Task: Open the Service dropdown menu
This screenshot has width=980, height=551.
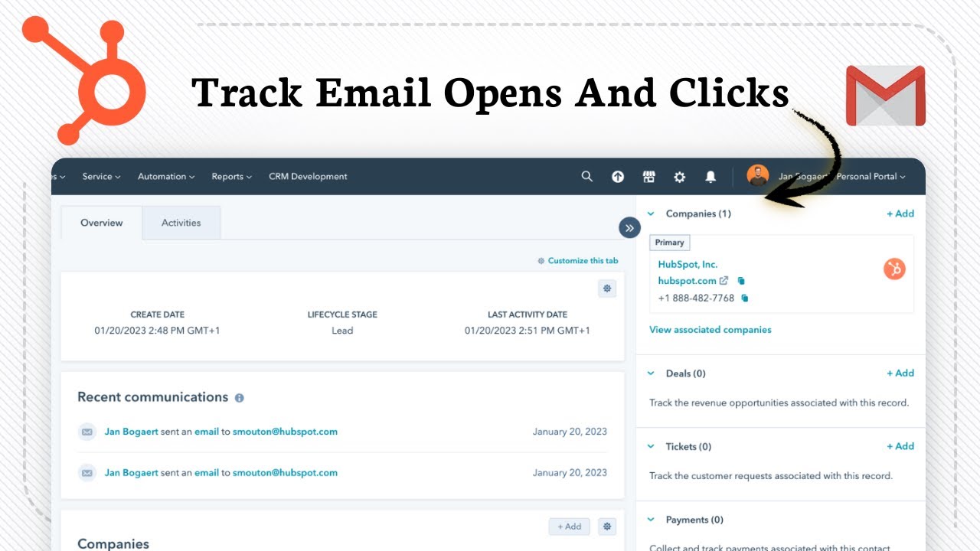Action: [x=101, y=177]
